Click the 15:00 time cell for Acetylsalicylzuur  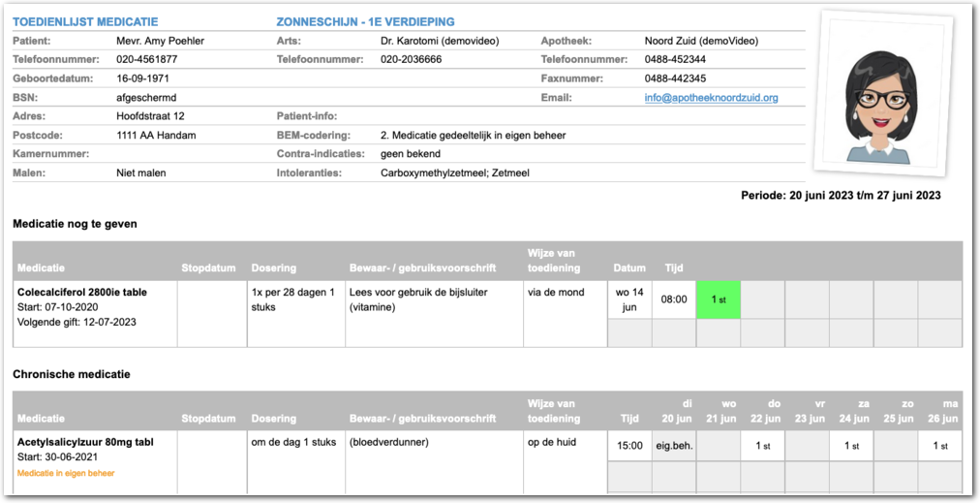tap(629, 446)
